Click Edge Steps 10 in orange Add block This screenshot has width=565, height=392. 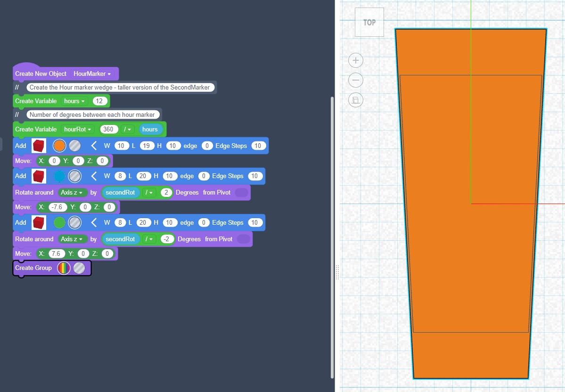pos(258,146)
